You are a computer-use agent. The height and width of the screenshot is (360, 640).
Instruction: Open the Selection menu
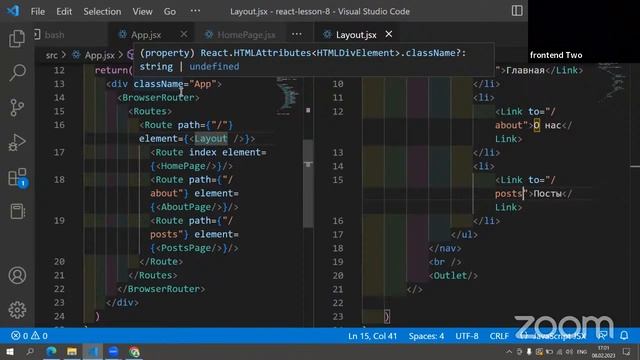(x=102, y=11)
